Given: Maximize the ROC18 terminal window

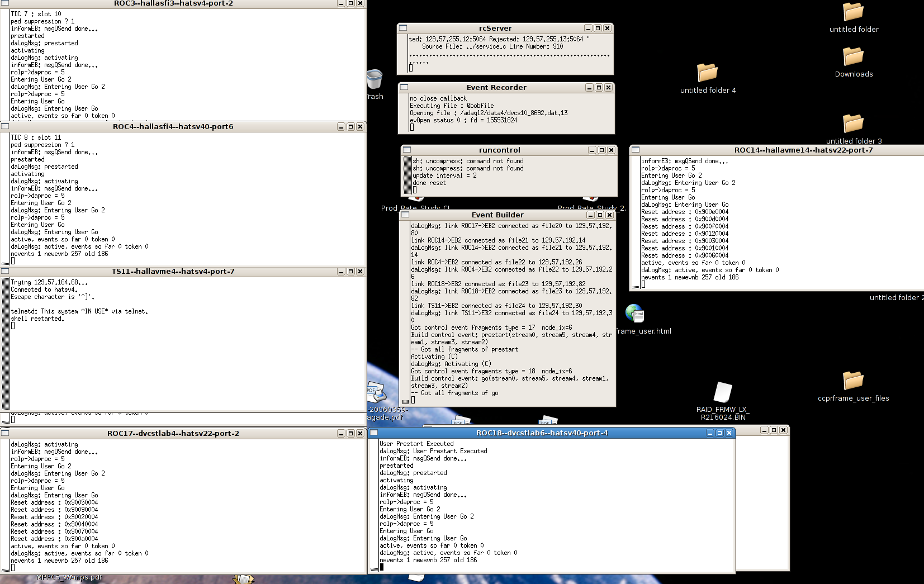Looking at the screenshot, I should 719,433.
